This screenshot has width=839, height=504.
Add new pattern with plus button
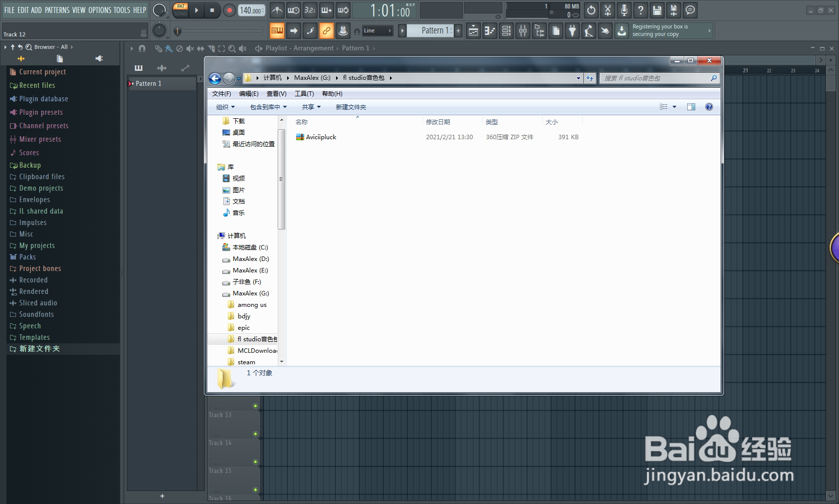tap(458, 30)
